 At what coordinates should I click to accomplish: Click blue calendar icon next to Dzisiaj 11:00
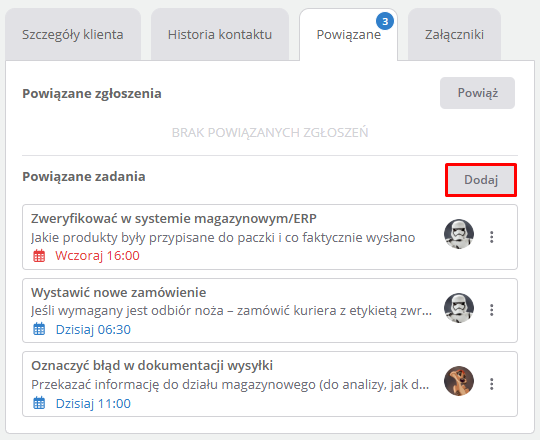[x=39, y=403]
